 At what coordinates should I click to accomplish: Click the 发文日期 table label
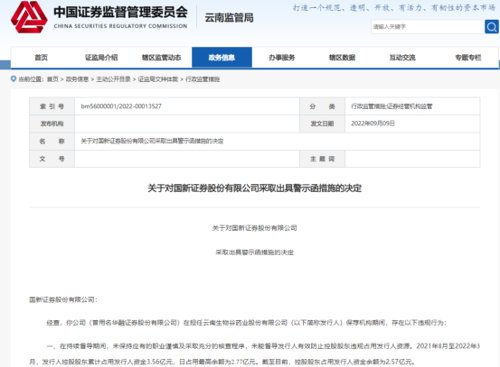click(x=322, y=124)
